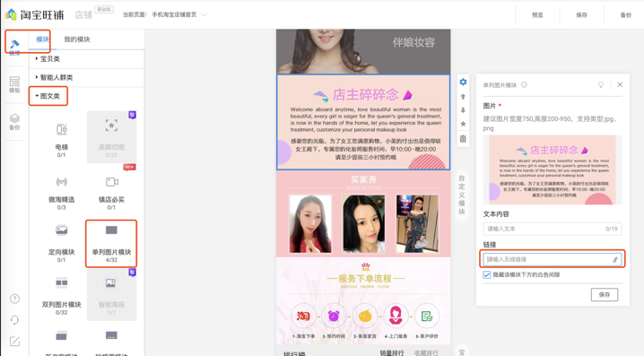The width and height of the screenshot is (644, 356).
Task: Click the gear settings icon beside module
Action: [x=463, y=82]
